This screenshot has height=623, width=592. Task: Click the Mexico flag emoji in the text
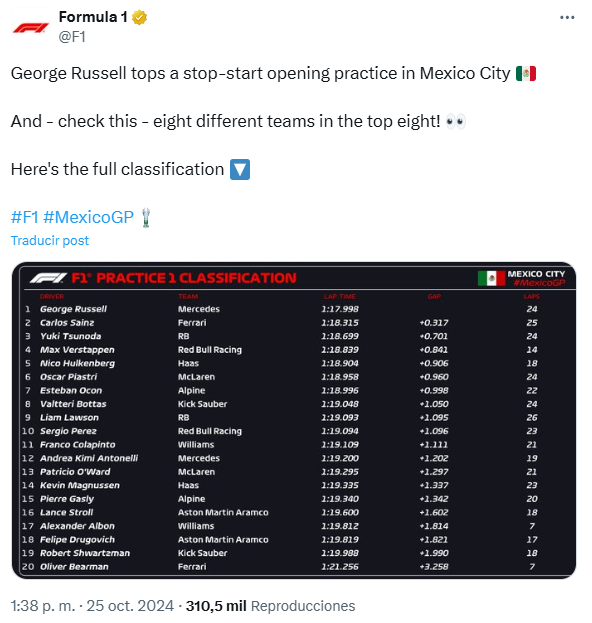[526, 74]
